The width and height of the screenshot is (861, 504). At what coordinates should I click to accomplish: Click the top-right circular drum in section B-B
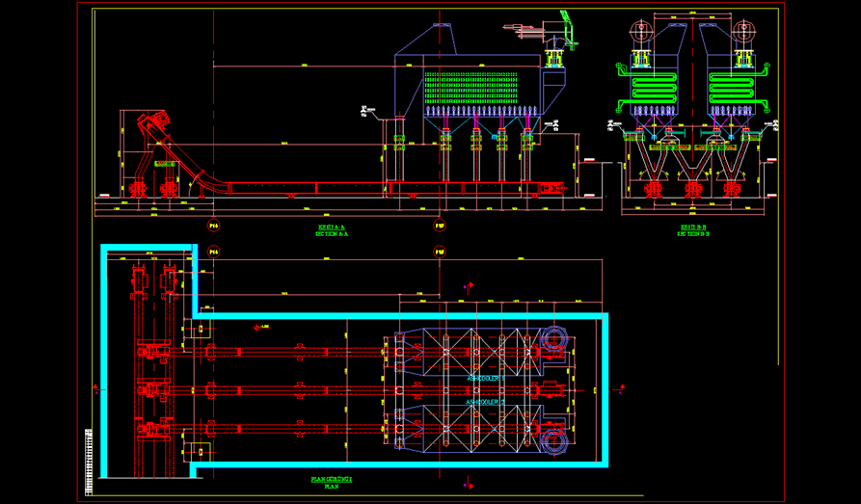742,30
